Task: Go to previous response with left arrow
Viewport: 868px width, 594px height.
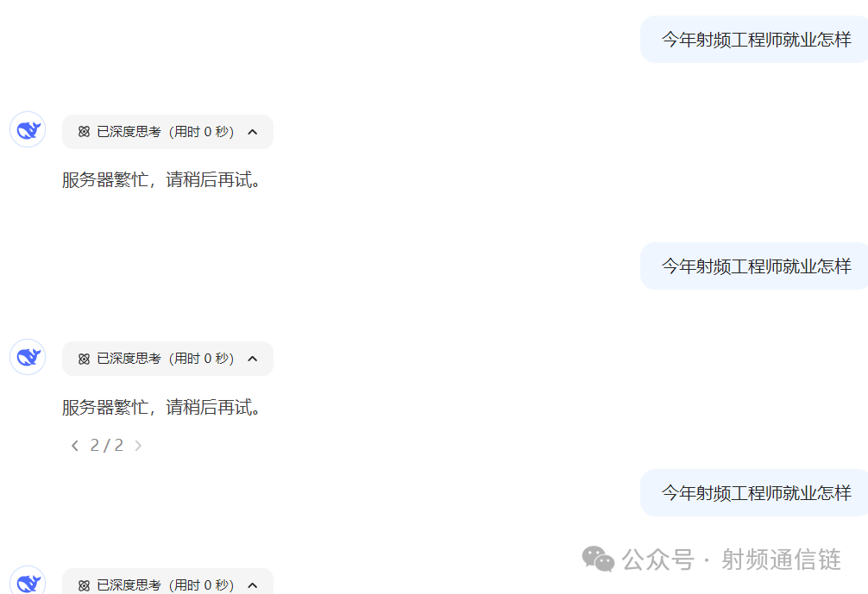Action: click(75, 445)
